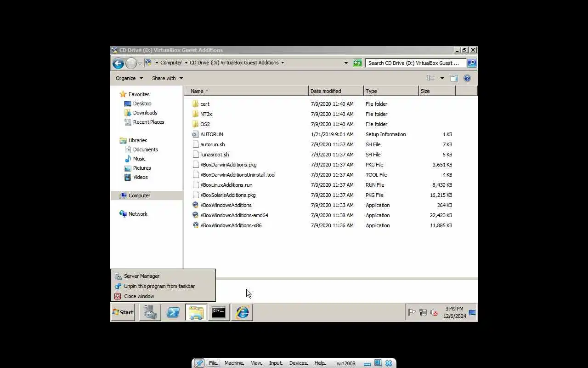
Task: Open the Music library
Action: point(139,159)
